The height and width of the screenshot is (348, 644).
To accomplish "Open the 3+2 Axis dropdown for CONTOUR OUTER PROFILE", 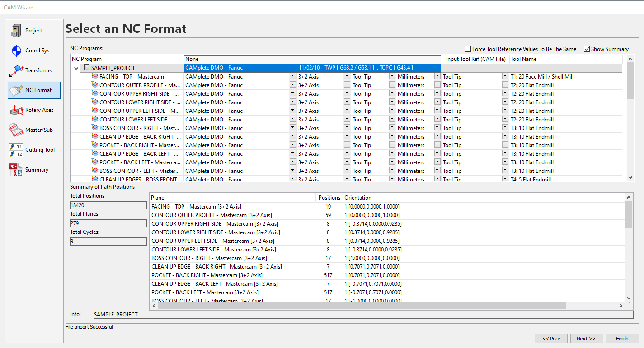I will pyautogui.click(x=347, y=85).
